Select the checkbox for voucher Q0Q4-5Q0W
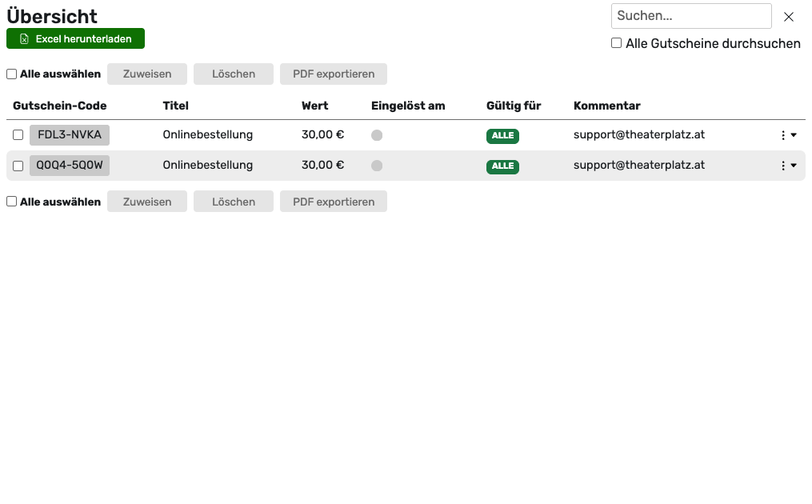812x504 pixels. 18,166
